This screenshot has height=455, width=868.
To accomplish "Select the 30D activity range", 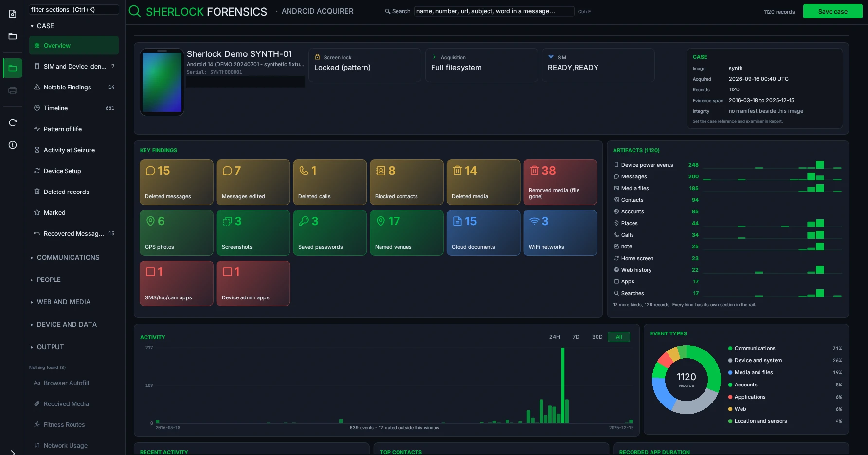I will 597,337.
